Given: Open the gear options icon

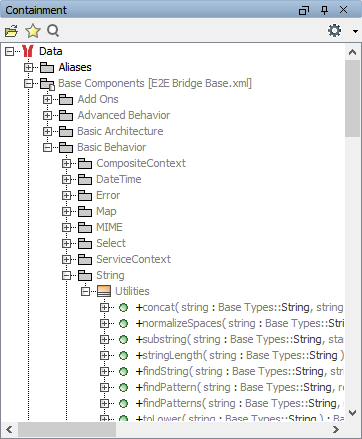Looking at the screenshot, I should pyautogui.click(x=334, y=31).
